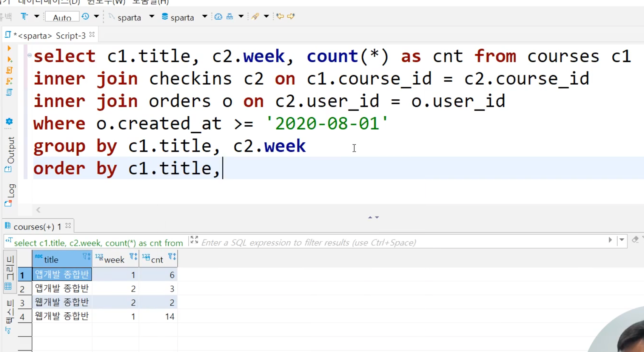This screenshot has width=644, height=352.
Task: Click the cnt value 14
Action: pyautogui.click(x=159, y=316)
